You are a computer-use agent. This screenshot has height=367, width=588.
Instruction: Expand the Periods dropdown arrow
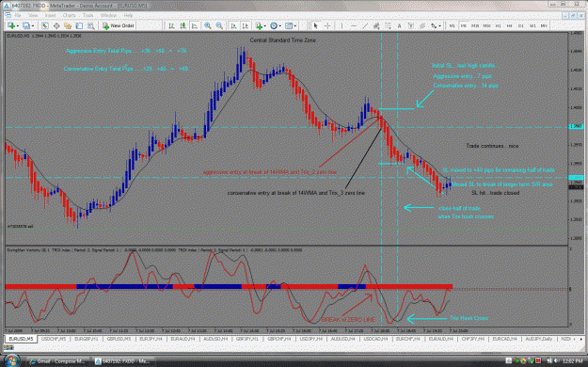[279, 25]
